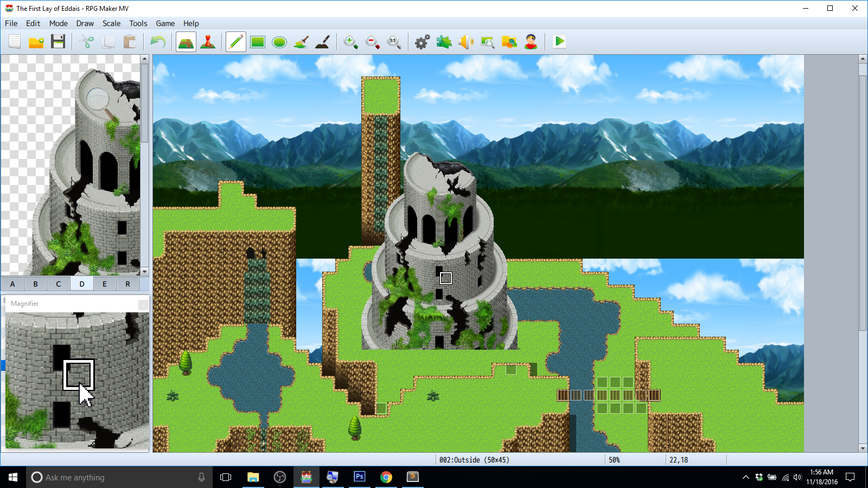Select the Pencil drawing tool
868x488 pixels.
coord(236,42)
